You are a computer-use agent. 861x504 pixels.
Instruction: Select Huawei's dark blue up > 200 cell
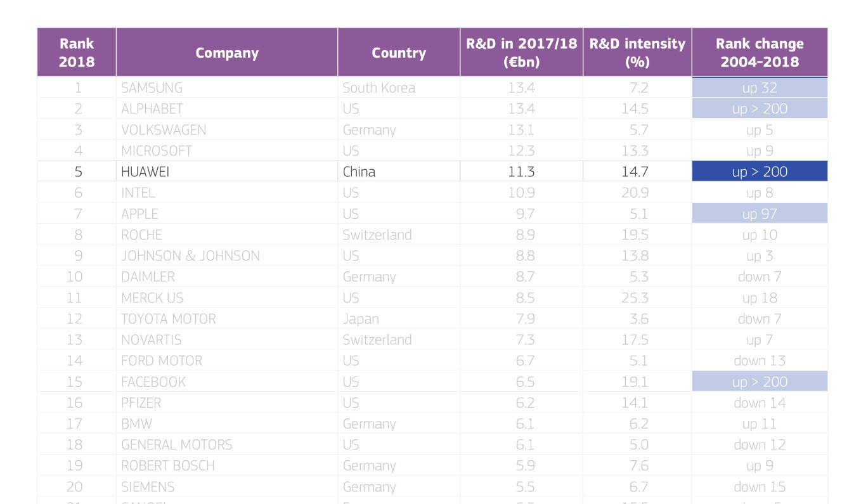760,171
